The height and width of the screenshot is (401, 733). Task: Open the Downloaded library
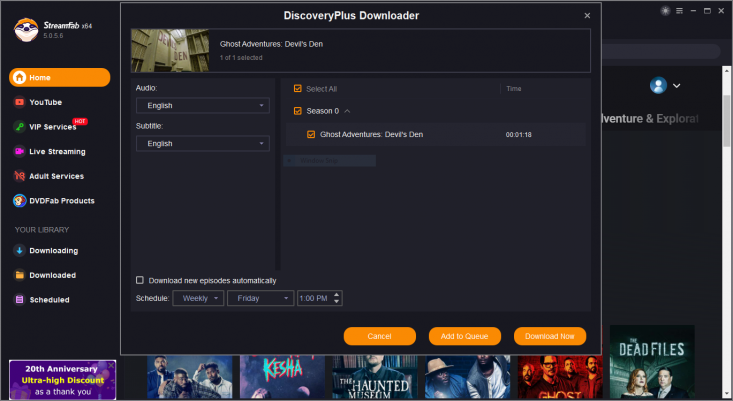tap(52, 275)
